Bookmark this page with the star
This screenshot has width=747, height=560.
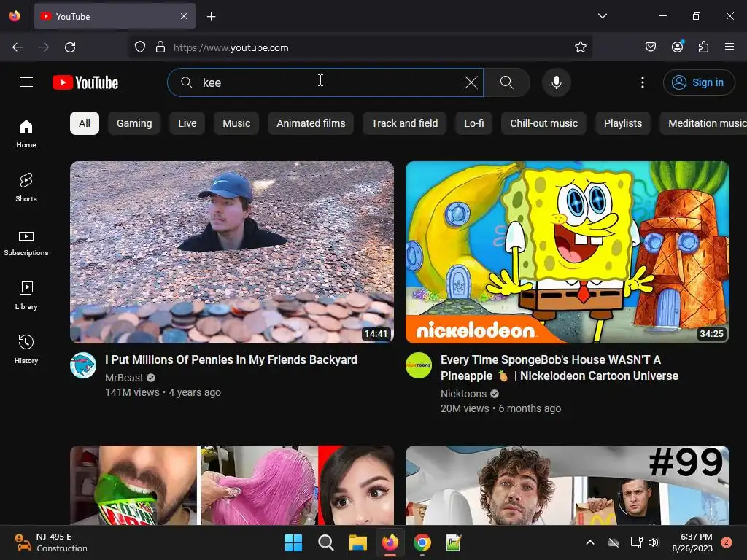pos(580,47)
